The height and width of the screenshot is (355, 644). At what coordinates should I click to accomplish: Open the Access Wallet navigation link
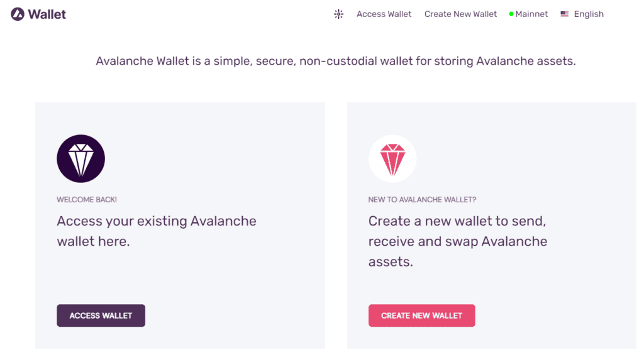384,14
